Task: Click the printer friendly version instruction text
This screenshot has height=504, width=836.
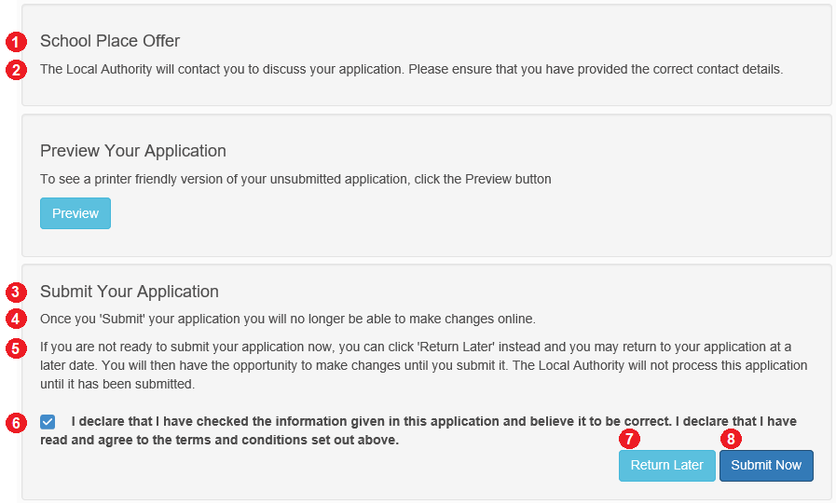Action: click(x=295, y=179)
